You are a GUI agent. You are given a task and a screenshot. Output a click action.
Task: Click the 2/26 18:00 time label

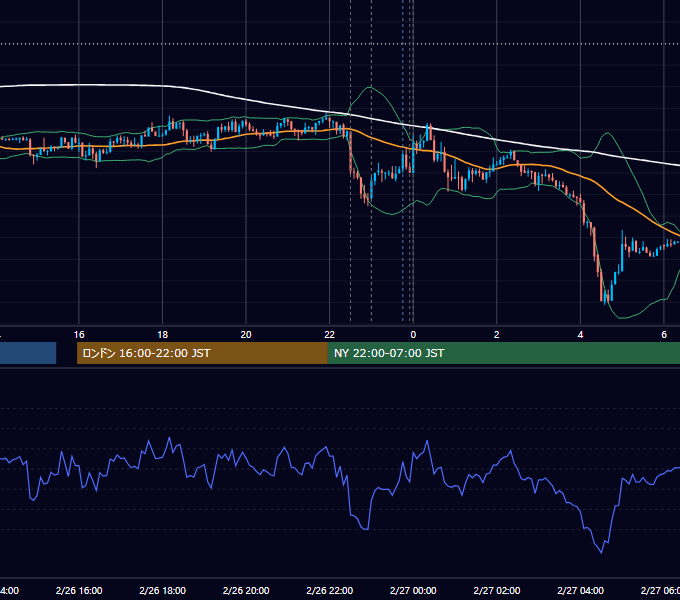[163, 590]
